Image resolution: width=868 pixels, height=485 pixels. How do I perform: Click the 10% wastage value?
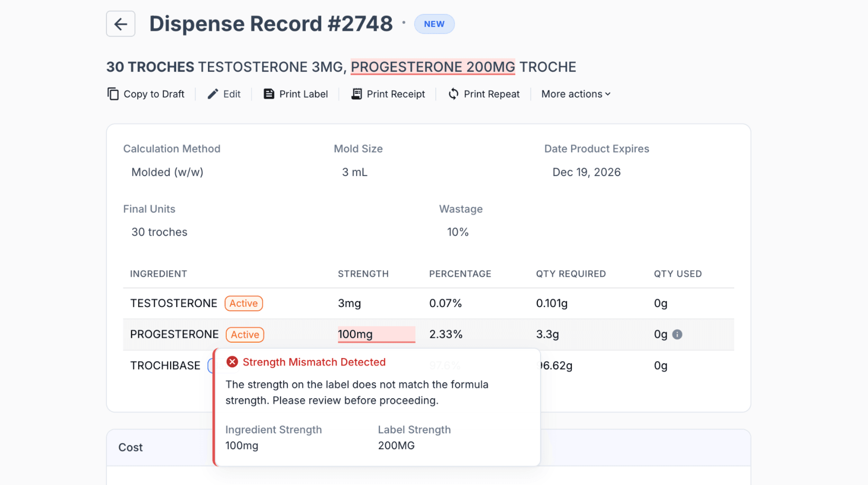point(457,232)
